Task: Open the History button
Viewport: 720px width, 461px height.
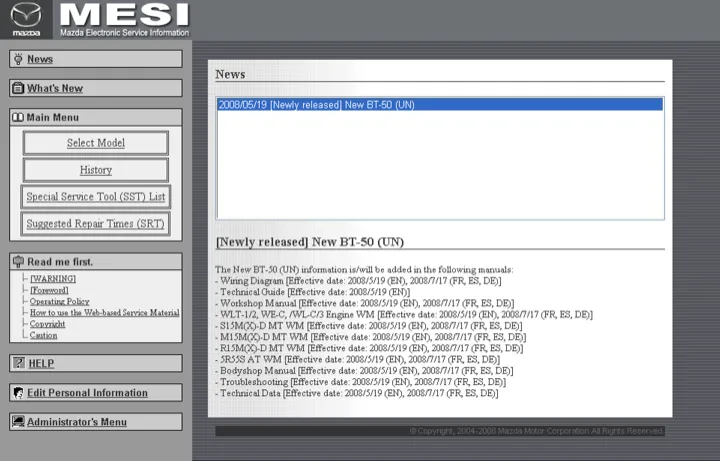Action: [96, 170]
